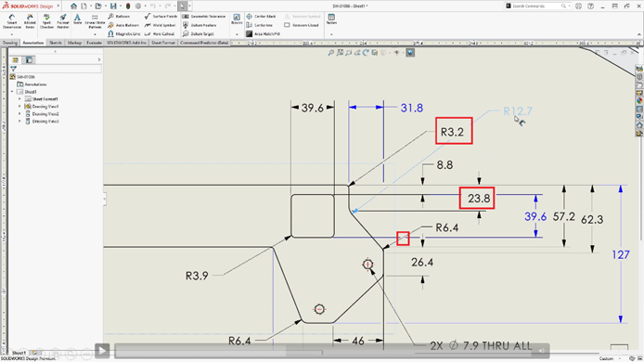
Task: Click the filter funnel icon in the tree panel
Action: pyautogui.click(x=14, y=69)
